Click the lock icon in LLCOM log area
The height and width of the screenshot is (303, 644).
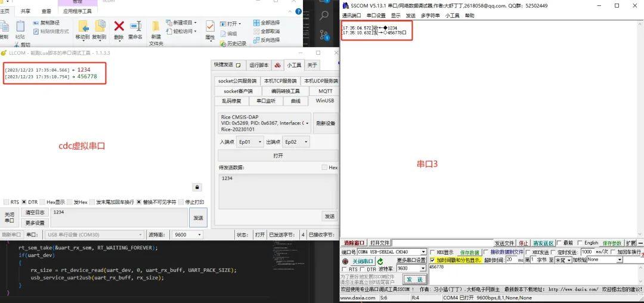197,187
